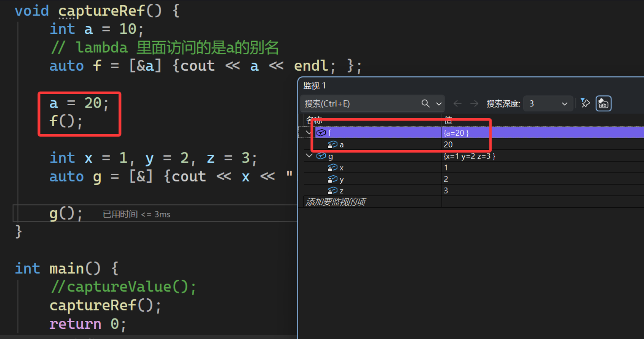
Task: Click the value 1 of variable x
Action: pos(446,168)
